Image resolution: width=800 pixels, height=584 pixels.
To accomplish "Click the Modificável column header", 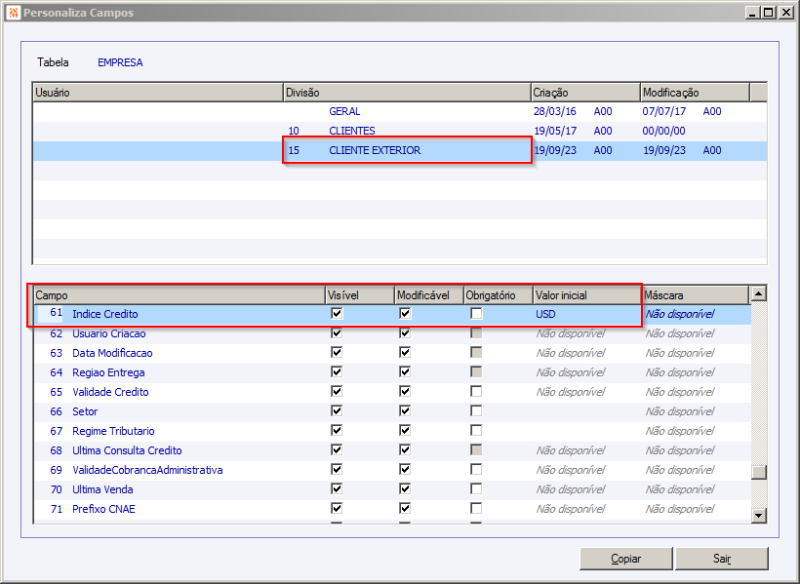I will click(429, 295).
